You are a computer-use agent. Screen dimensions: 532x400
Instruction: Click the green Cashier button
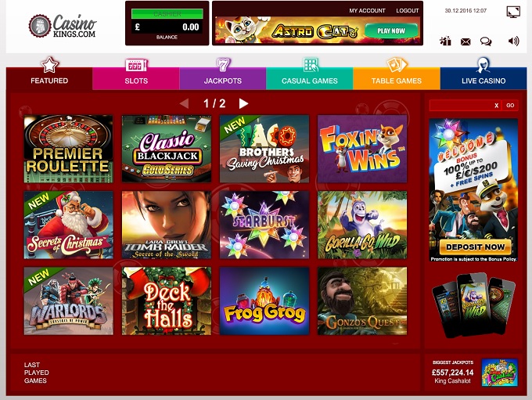(167, 13)
